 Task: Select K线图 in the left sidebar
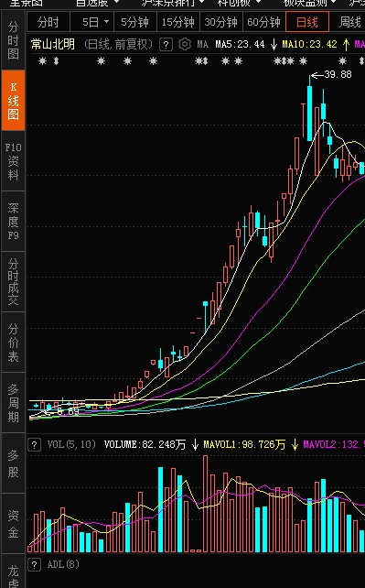13,101
